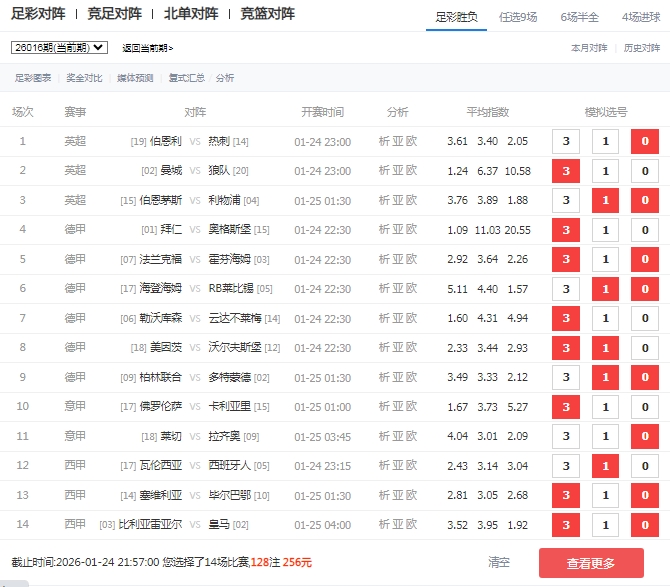Image resolution: width=670 pixels, height=587 pixels.
Task: Toggle the away win (0) pick for match 11
Action: point(645,437)
